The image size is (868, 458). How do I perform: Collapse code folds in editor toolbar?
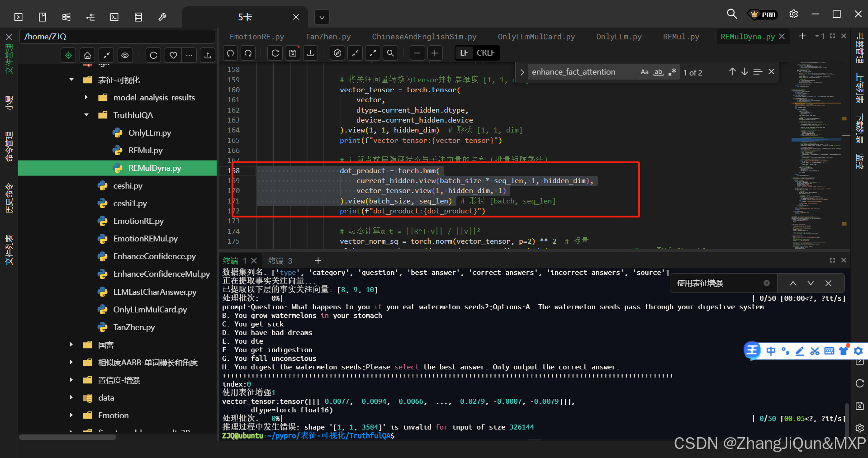355,53
